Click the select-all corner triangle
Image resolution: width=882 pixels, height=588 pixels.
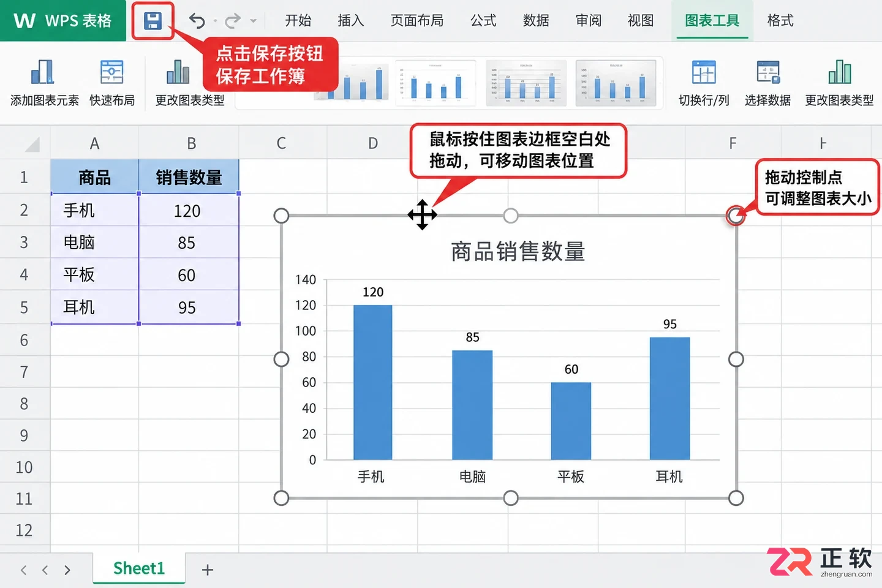[x=32, y=145]
